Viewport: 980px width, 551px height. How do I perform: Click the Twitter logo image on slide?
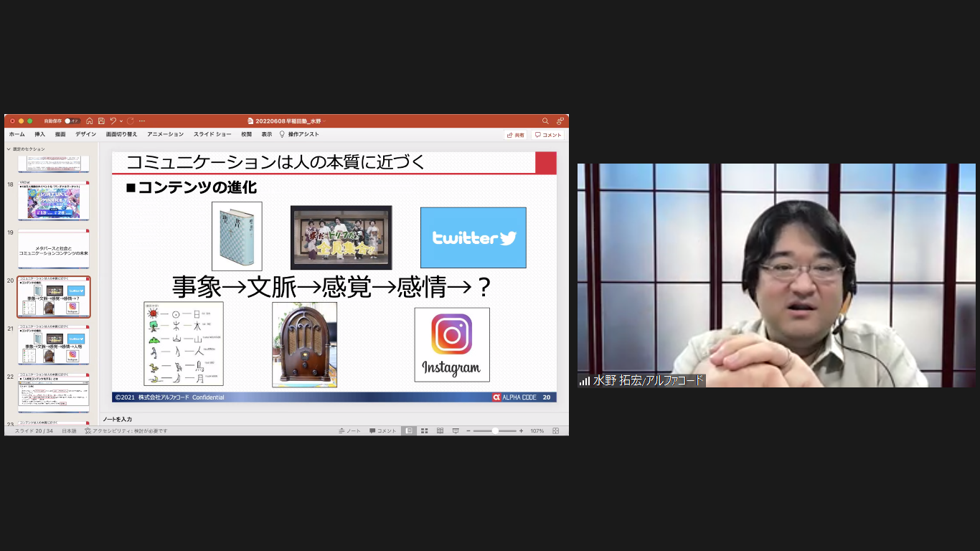coord(473,237)
